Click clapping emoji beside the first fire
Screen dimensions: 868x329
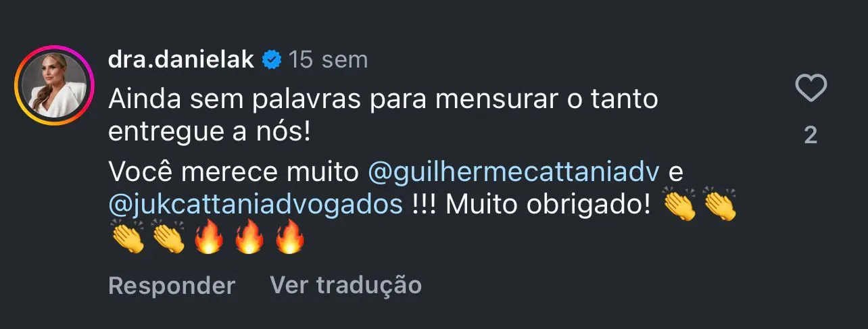168,238
